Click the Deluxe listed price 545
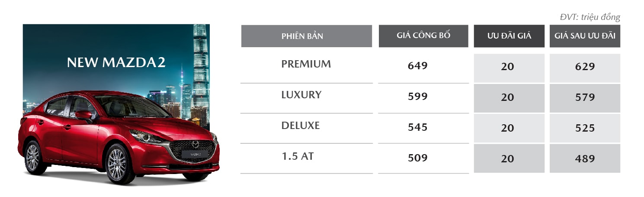This screenshot has width=644, height=197. [x=417, y=127]
